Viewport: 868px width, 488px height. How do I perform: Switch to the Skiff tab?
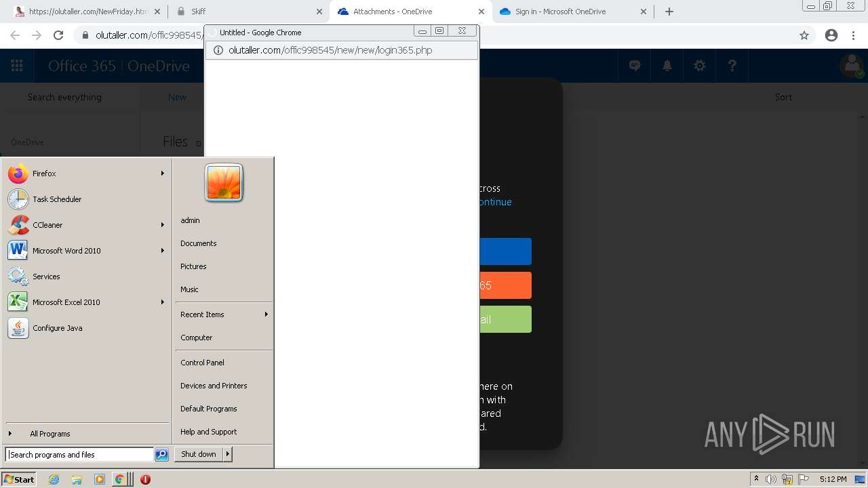coord(248,12)
